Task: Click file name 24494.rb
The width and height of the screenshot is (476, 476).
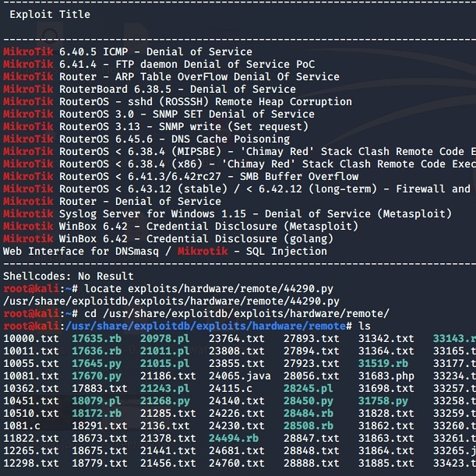Action: pos(234,438)
